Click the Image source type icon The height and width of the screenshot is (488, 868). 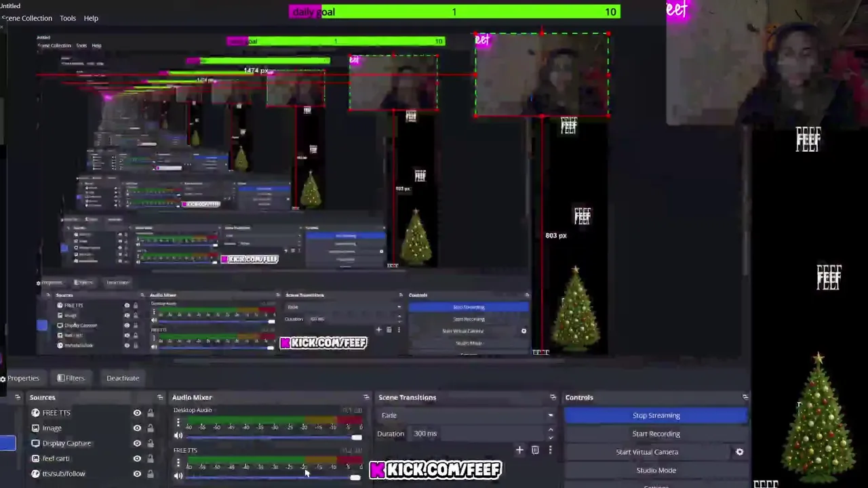pos(35,428)
